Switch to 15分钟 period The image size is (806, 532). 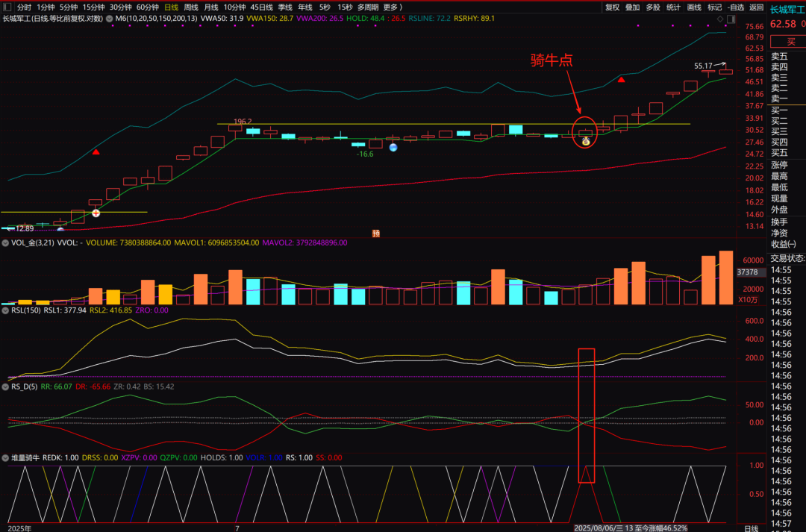(x=93, y=7)
